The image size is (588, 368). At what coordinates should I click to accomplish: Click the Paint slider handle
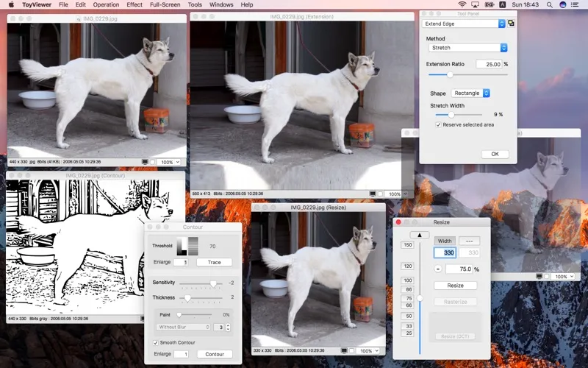click(179, 315)
